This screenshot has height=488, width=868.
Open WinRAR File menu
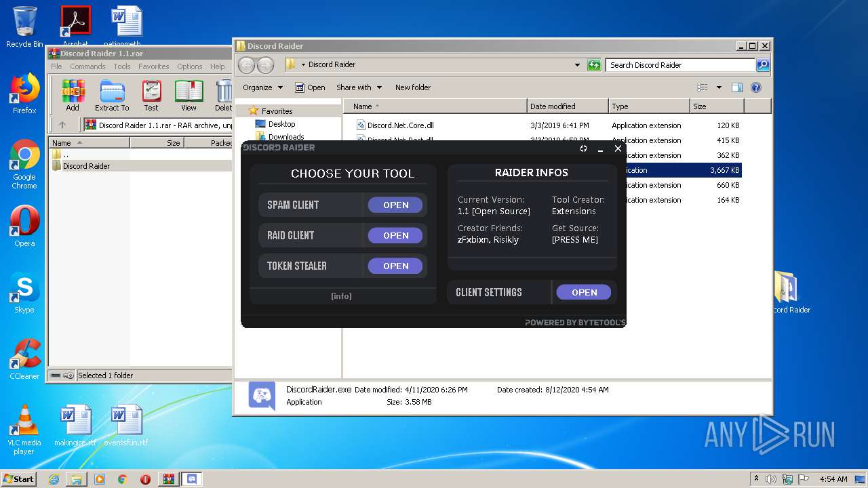pyautogui.click(x=56, y=66)
